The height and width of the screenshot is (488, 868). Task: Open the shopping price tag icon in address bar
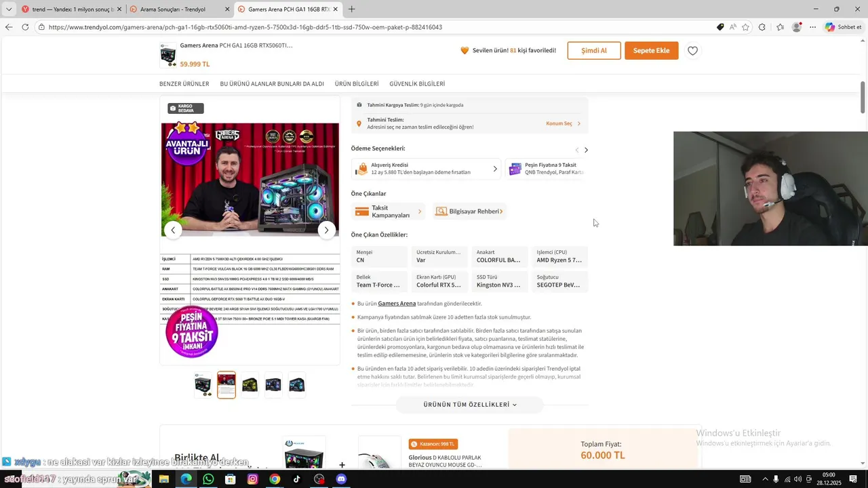pos(720,27)
